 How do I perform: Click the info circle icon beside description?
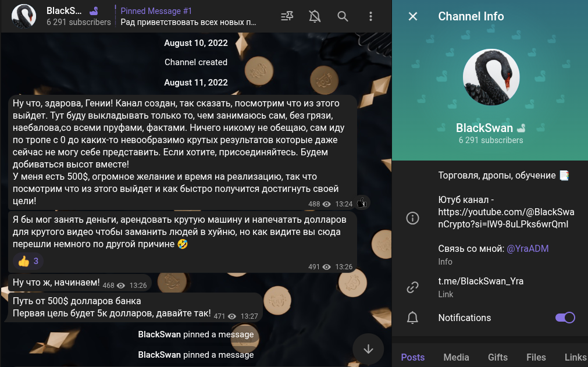pyautogui.click(x=412, y=218)
